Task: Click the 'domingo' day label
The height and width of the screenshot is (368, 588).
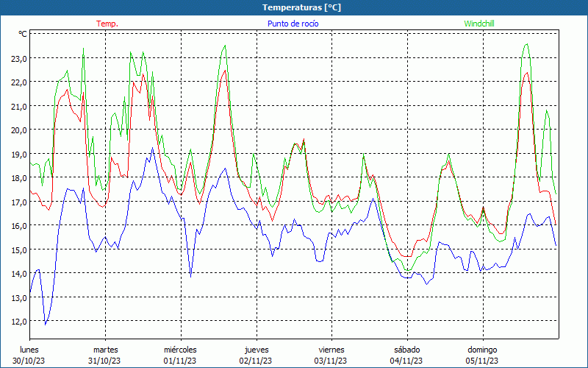Action: [x=482, y=350]
